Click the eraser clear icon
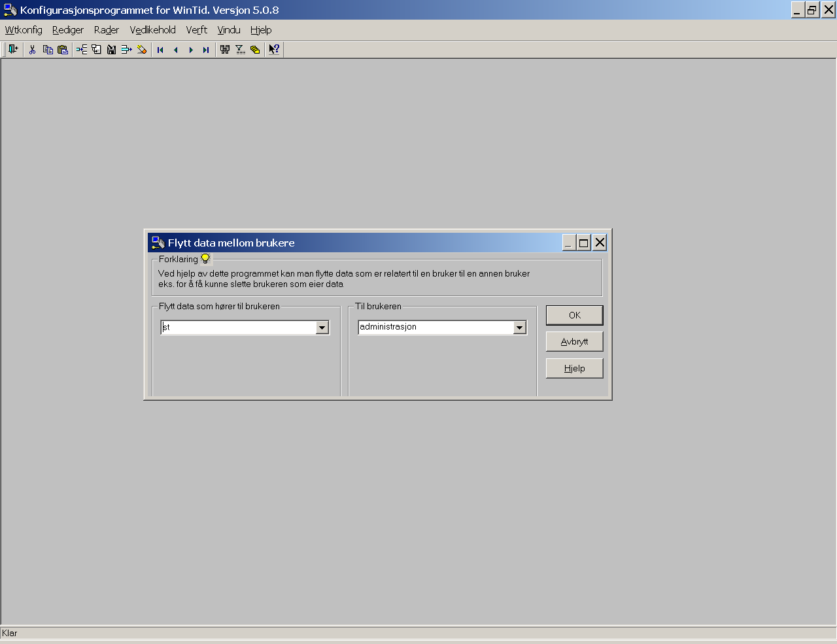This screenshot has height=644, width=837. pyautogui.click(x=142, y=49)
